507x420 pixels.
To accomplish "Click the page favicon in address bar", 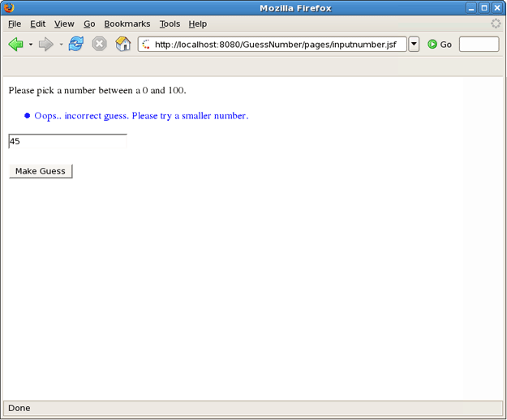I will [147, 44].
